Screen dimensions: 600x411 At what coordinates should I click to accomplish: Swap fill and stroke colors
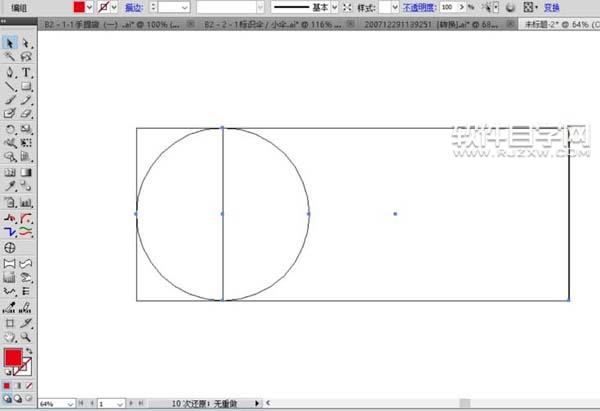click(29, 351)
